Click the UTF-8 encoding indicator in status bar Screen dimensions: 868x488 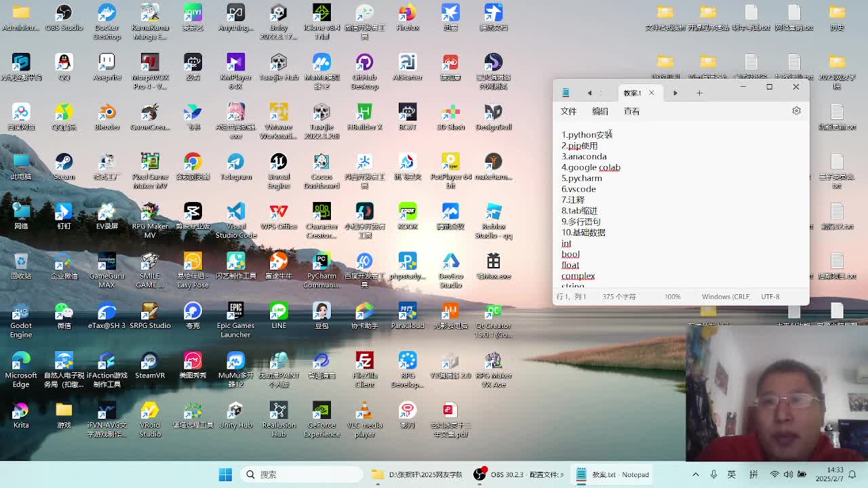coord(770,297)
